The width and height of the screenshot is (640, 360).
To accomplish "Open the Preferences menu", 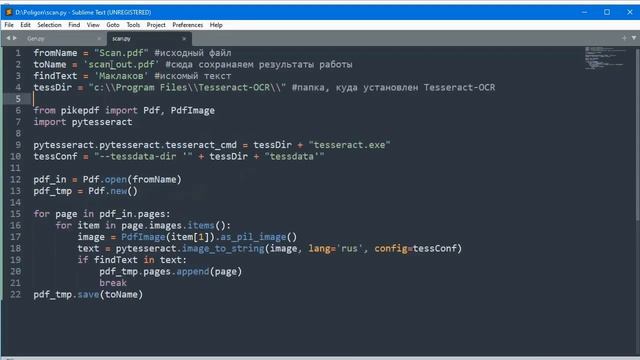I will (x=187, y=25).
